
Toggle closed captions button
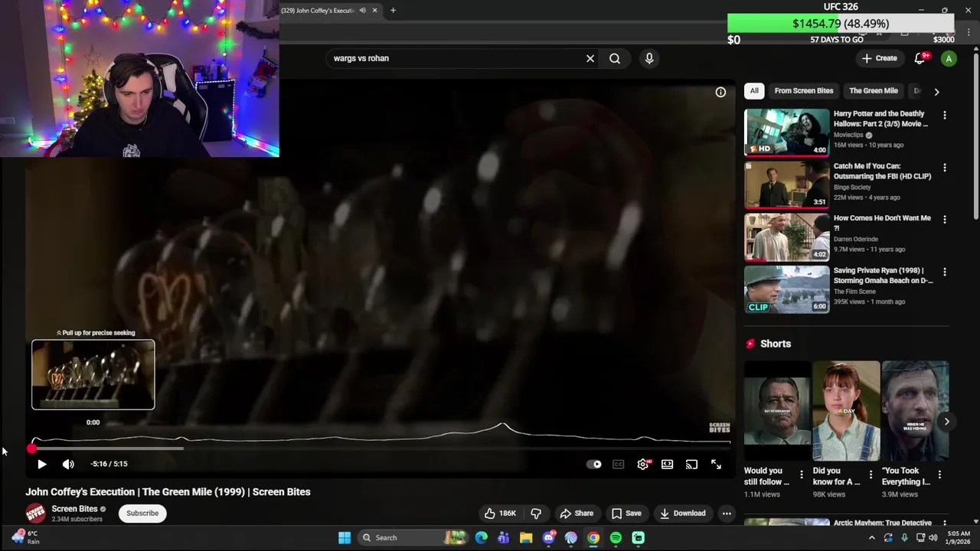tap(618, 464)
